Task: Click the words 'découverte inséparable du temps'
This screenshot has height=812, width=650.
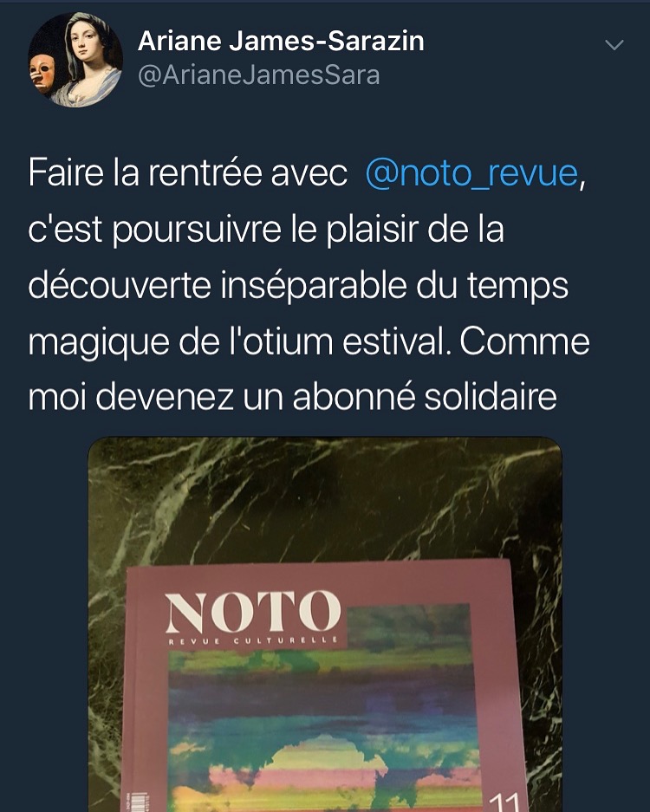Action: tap(298, 286)
